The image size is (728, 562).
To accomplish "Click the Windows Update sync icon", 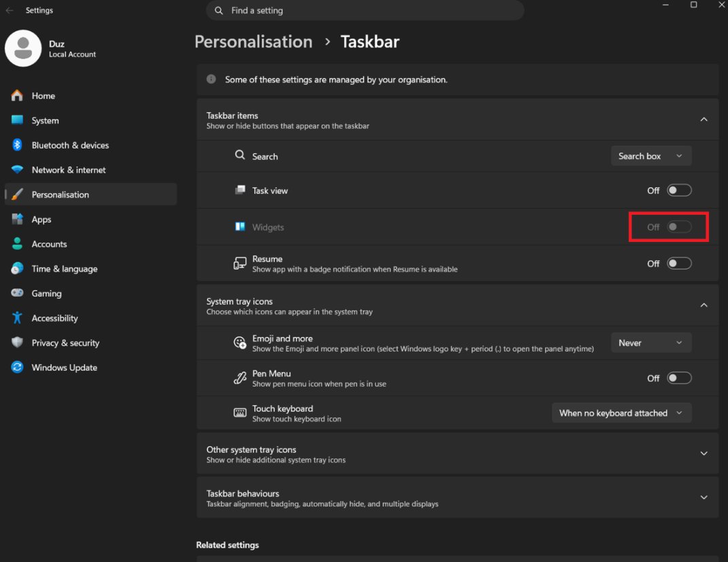I will pos(17,367).
